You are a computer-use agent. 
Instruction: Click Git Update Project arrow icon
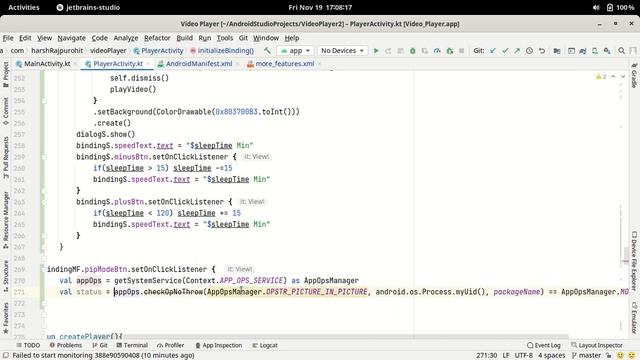(x=493, y=51)
